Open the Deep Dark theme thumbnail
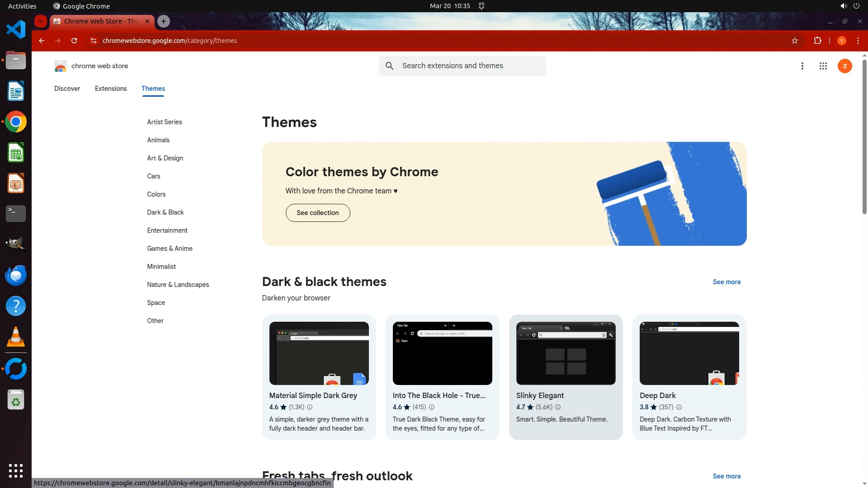 click(689, 353)
